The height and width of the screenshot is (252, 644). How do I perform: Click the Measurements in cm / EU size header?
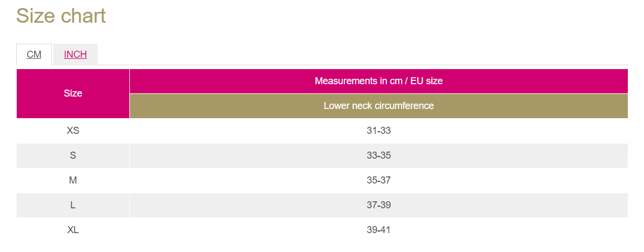point(378,81)
